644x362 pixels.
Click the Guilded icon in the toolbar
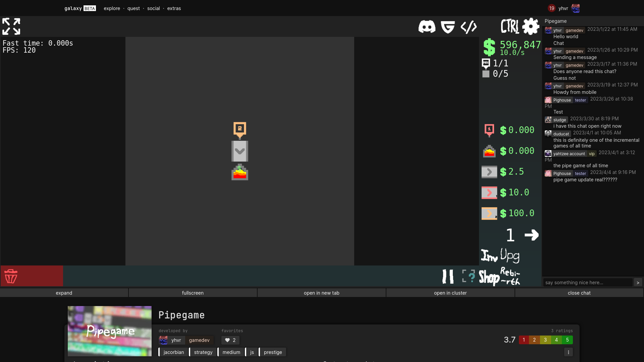448,26
